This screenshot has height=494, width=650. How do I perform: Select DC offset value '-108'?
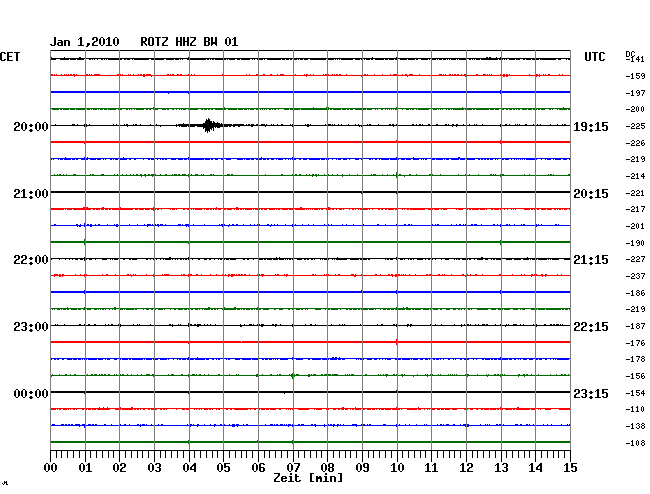(635, 443)
